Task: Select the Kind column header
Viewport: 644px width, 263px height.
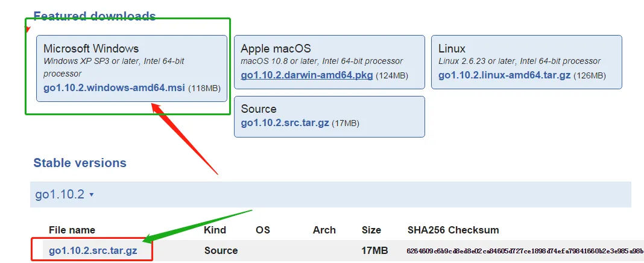Action: 215,230
